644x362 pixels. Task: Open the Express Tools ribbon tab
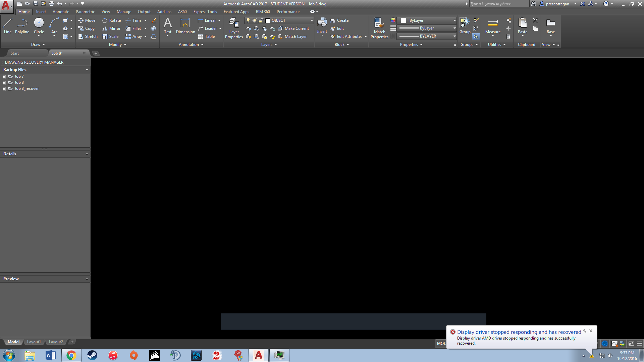pos(205,12)
